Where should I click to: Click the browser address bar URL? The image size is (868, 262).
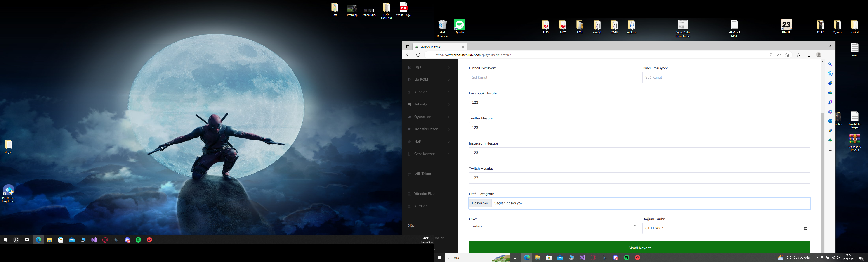coord(473,55)
